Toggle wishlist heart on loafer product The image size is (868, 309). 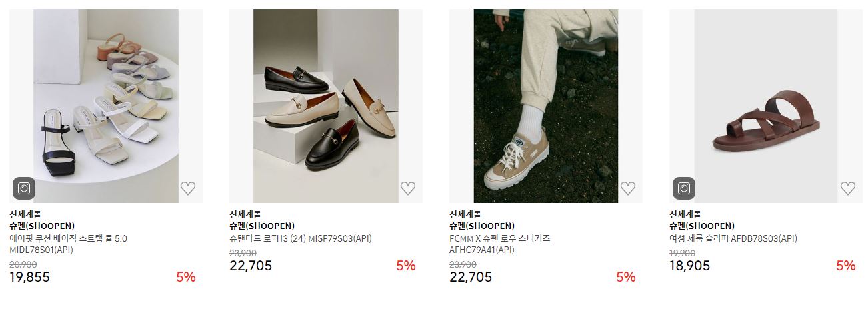(x=408, y=188)
